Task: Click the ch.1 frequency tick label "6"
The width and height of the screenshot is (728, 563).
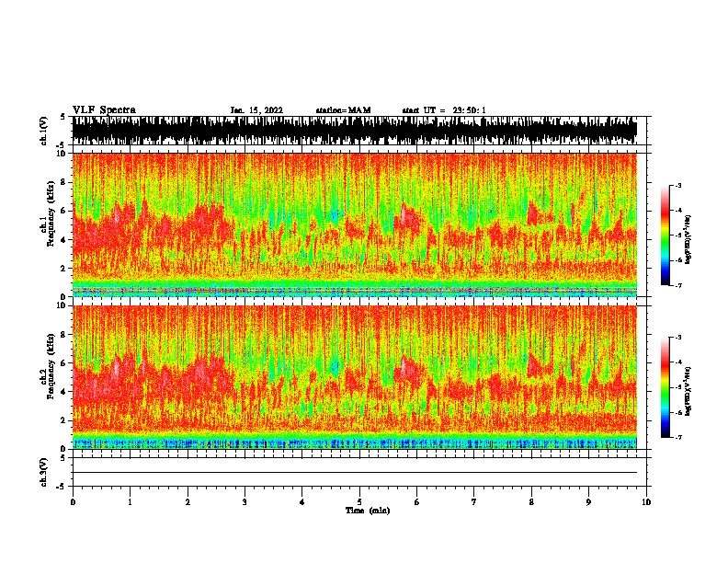Action: [x=64, y=211]
